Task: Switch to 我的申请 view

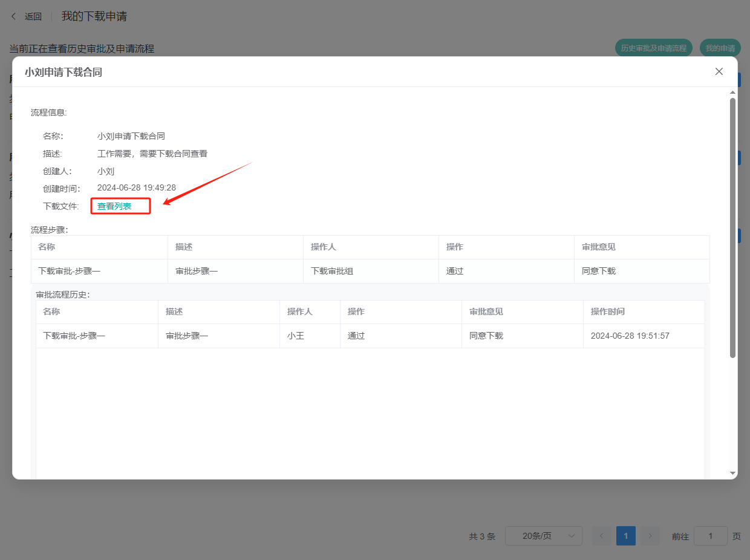Action: 720,48
